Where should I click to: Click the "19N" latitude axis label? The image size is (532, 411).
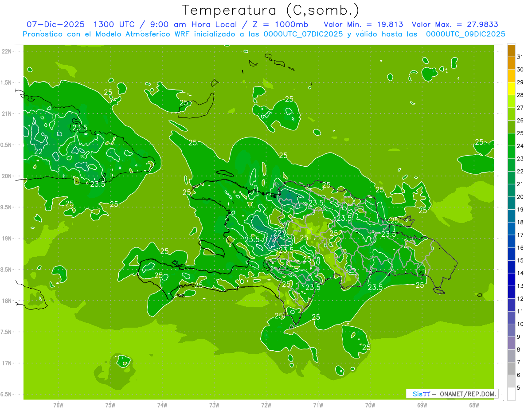(x=7, y=239)
